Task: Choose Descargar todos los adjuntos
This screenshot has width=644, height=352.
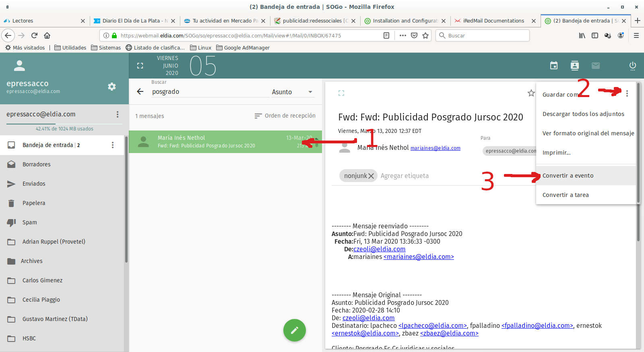Action: coord(583,114)
